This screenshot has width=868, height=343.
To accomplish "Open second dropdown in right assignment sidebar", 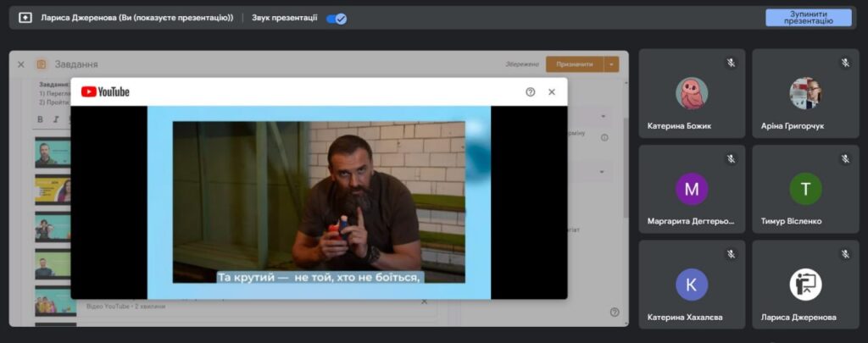I will pos(603,172).
